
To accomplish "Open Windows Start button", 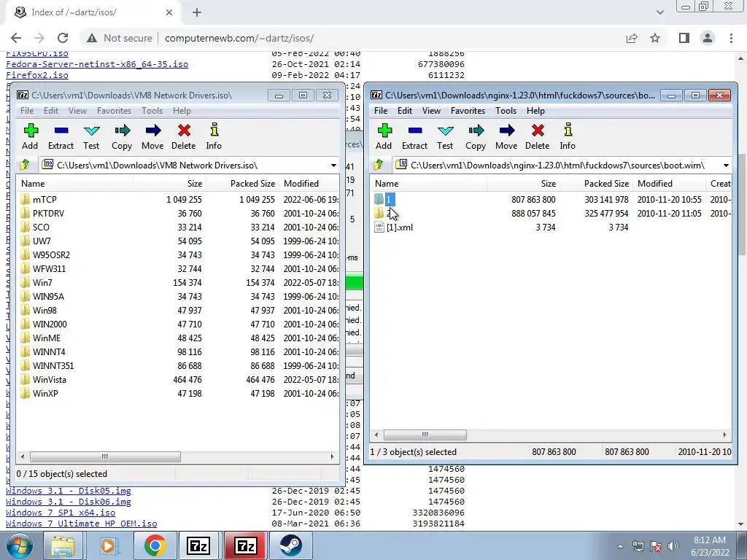I will (20, 545).
